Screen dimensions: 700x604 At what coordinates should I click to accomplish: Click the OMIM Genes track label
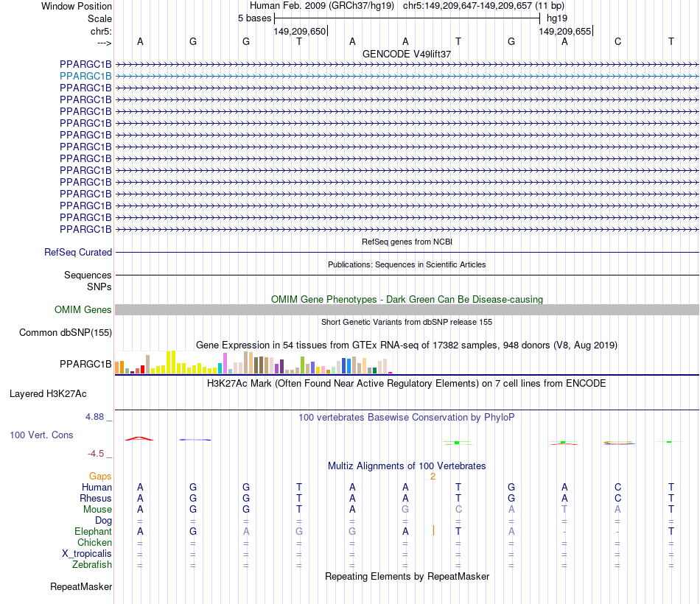pyautogui.click(x=83, y=310)
